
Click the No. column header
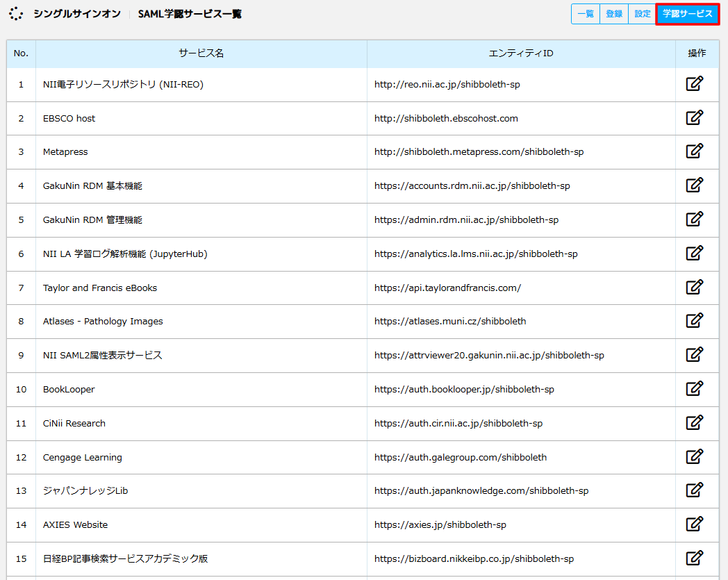[x=21, y=53]
